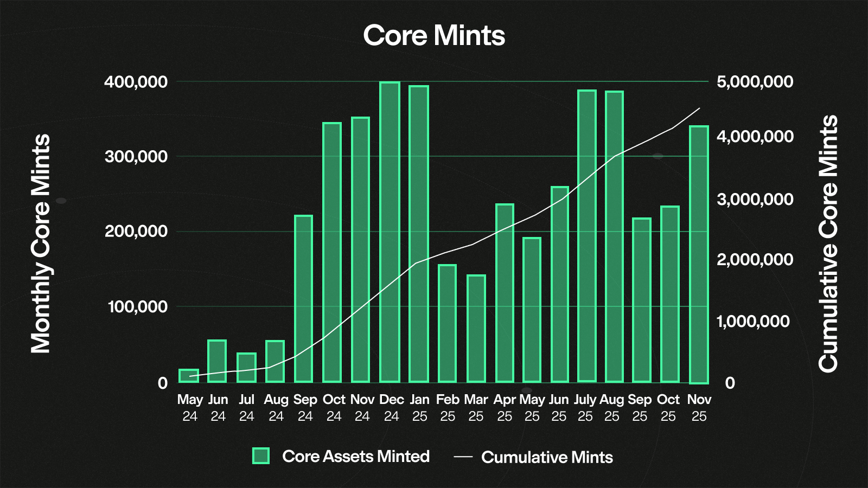Click the Aug 24 x-axis label

[276, 408]
